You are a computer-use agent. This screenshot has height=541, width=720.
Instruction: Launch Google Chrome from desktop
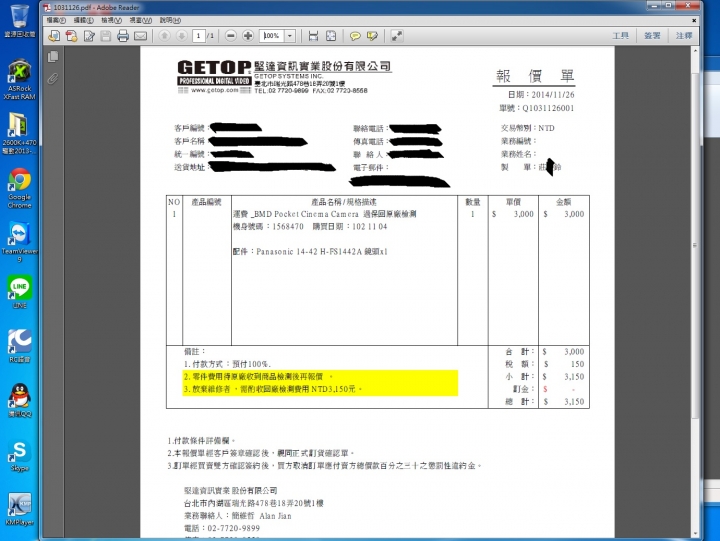(19, 188)
